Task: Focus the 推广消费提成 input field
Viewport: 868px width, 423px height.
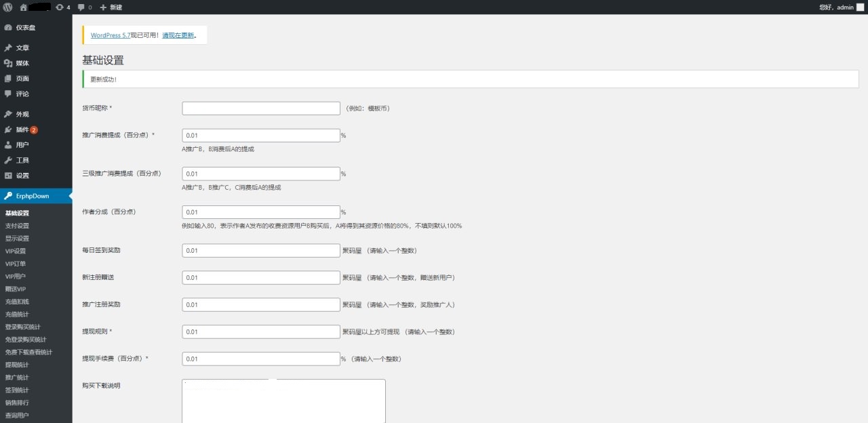Action: (x=261, y=136)
